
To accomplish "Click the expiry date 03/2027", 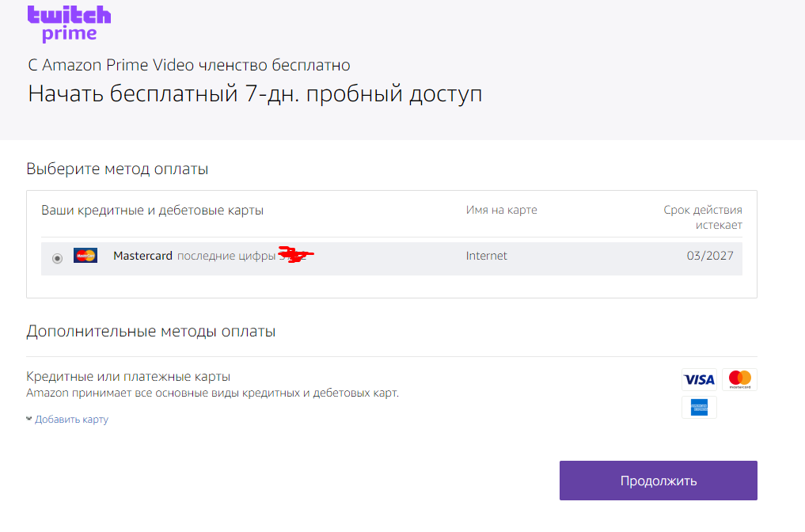I will pyautogui.click(x=710, y=256).
